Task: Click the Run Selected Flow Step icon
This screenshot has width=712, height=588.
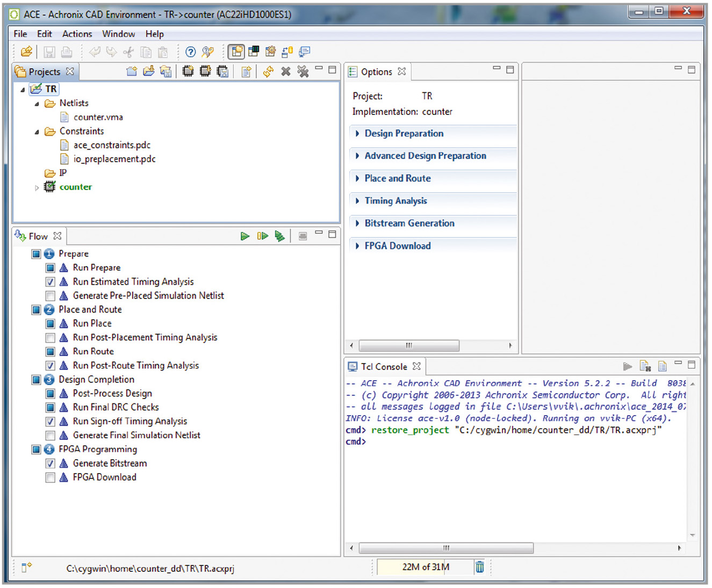Action: pyautogui.click(x=279, y=236)
